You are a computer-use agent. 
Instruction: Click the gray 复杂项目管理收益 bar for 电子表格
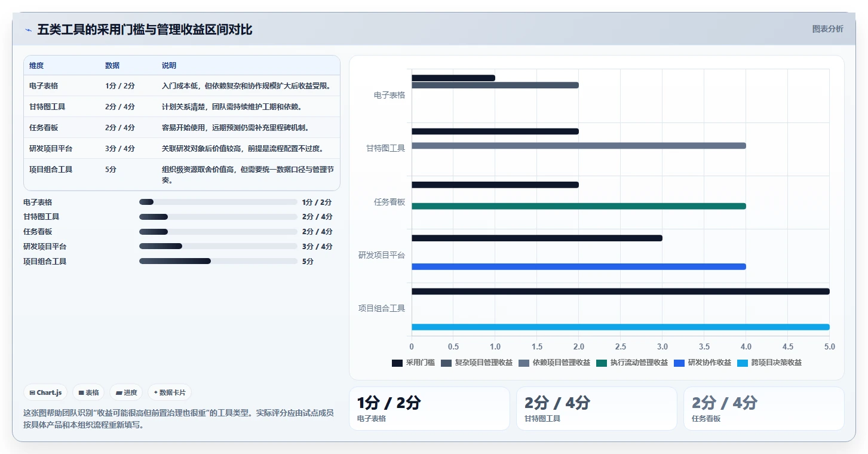(x=495, y=85)
